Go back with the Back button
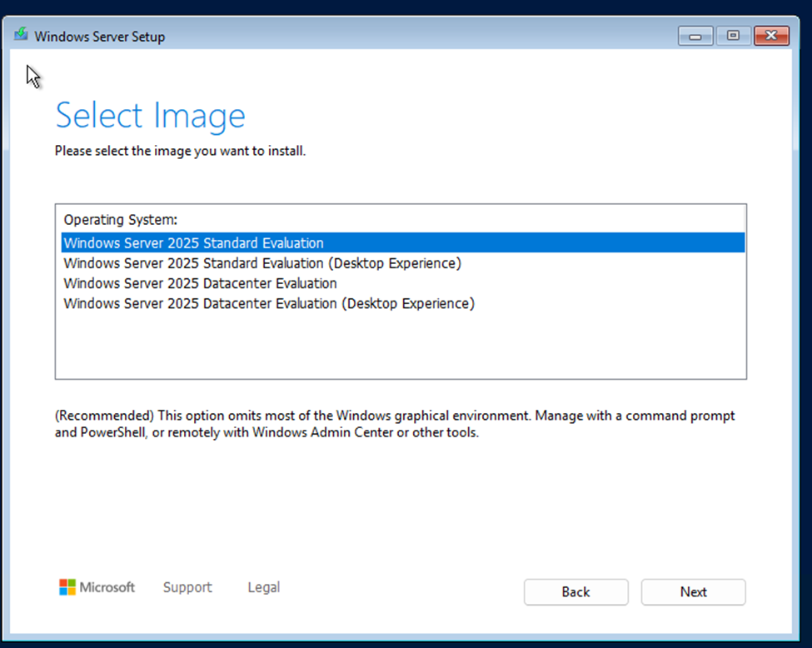 pos(575,591)
